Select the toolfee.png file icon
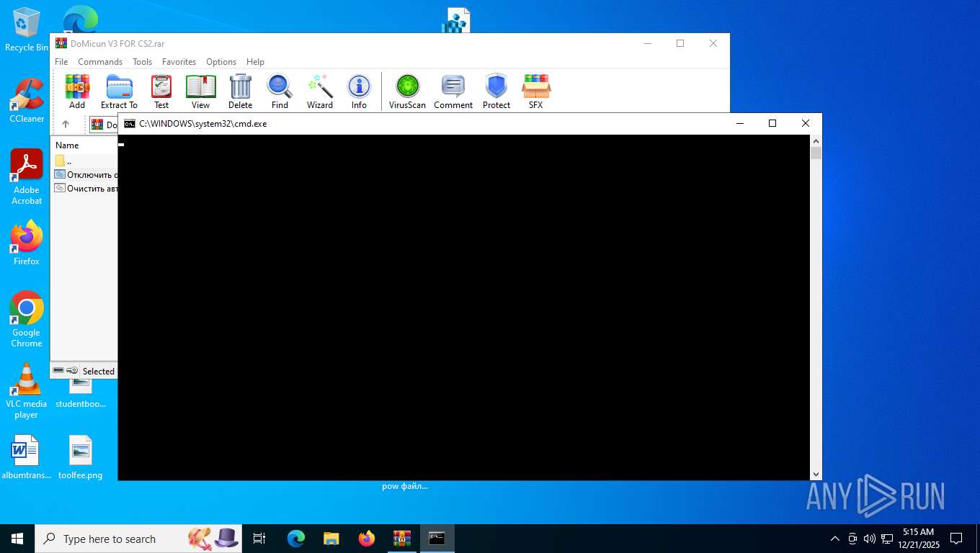The image size is (980, 553). pos(81,457)
